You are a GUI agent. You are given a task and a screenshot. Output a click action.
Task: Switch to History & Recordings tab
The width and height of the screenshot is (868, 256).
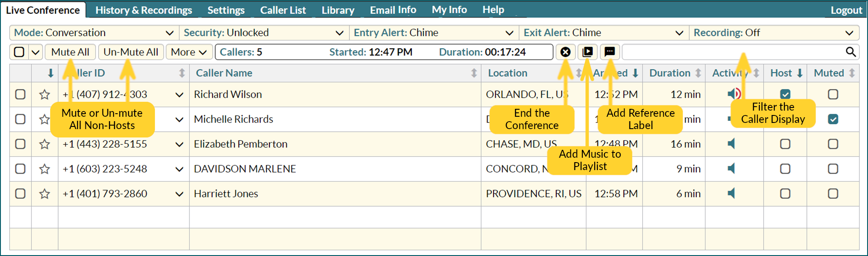click(x=143, y=10)
